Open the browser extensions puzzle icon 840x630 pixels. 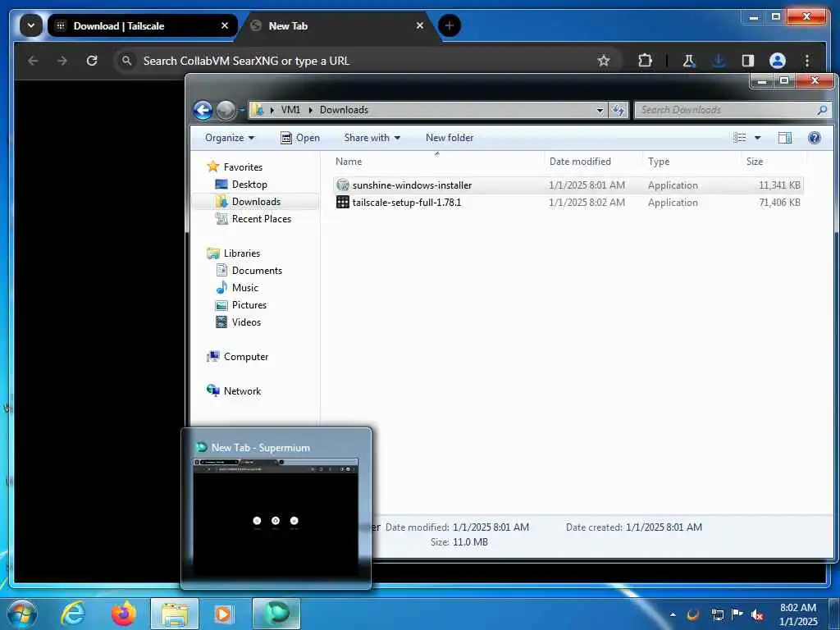645,61
